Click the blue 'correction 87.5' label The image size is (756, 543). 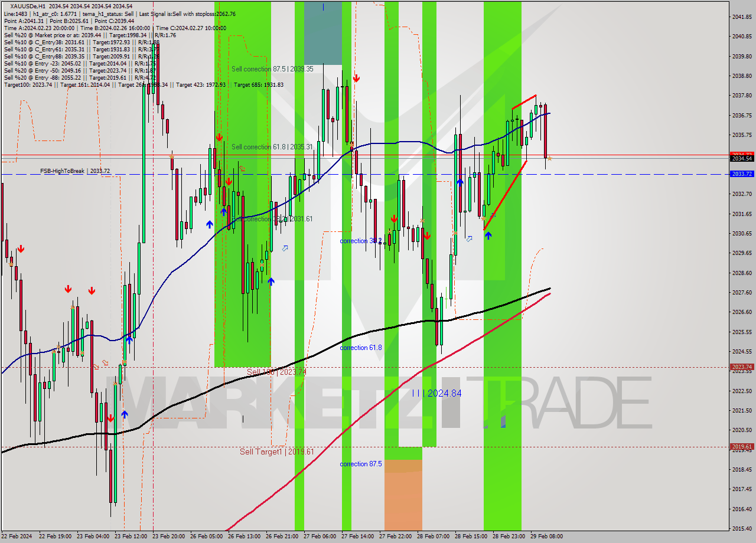pyautogui.click(x=360, y=464)
